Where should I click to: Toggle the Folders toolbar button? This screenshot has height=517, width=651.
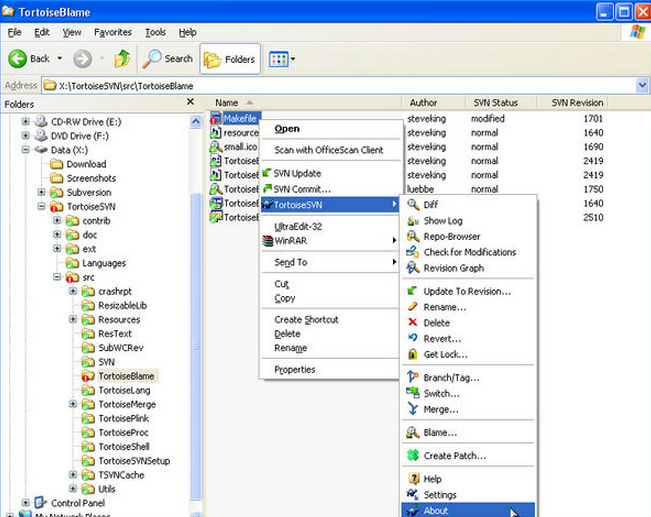pyautogui.click(x=228, y=59)
